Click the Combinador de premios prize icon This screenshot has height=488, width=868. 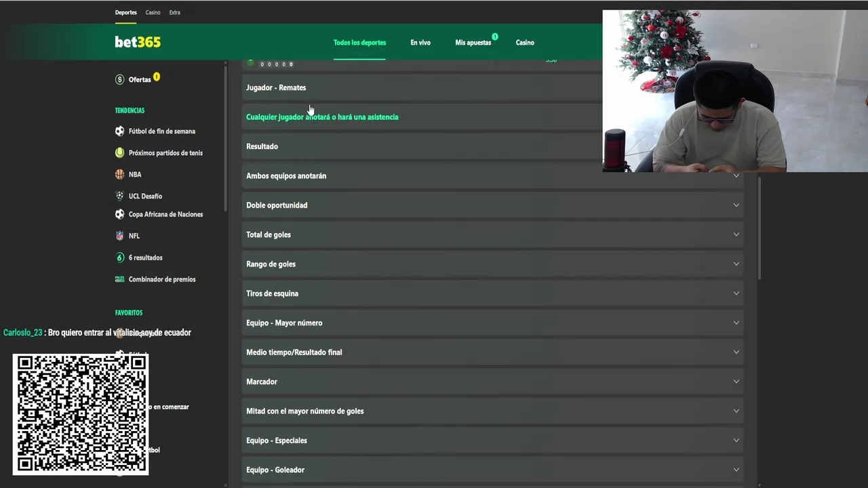(x=120, y=279)
